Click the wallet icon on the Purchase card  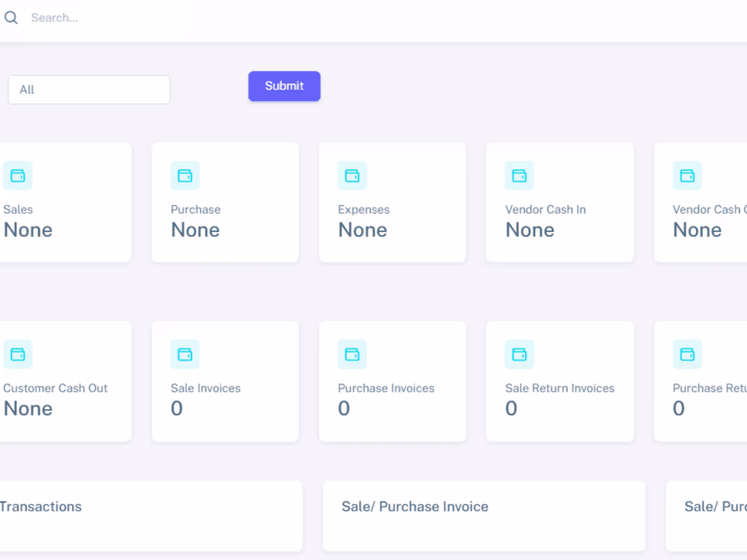pyautogui.click(x=185, y=175)
